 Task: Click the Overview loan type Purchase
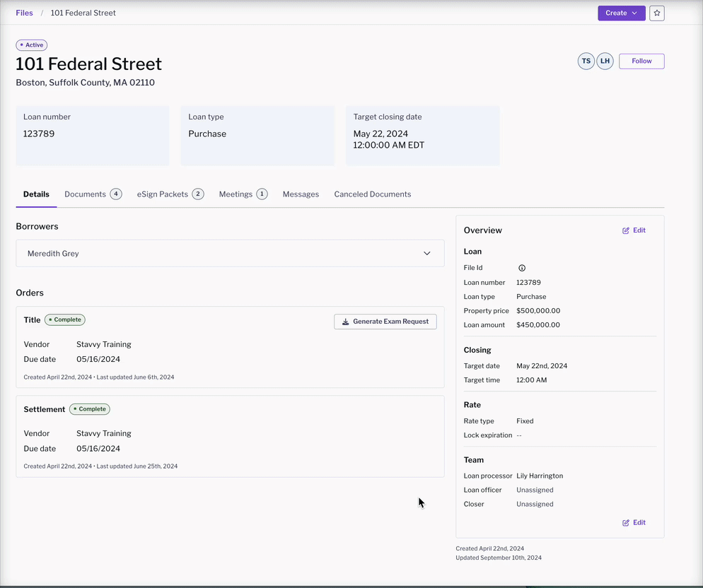click(x=531, y=297)
